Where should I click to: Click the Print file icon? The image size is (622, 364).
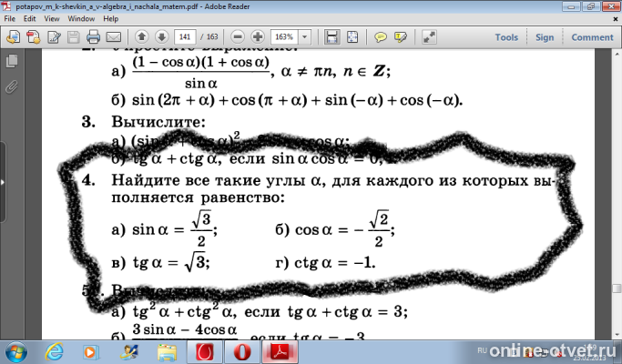point(93,37)
